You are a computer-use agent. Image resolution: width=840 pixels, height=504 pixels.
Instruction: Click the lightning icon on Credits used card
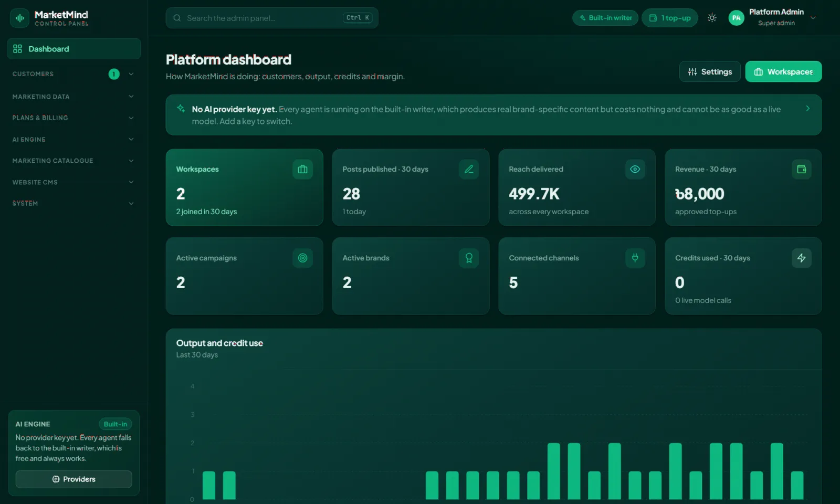[802, 258]
